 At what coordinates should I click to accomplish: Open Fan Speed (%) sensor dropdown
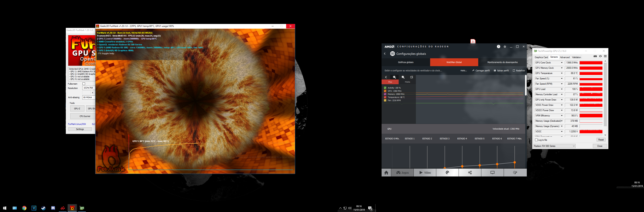click(x=562, y=79)
